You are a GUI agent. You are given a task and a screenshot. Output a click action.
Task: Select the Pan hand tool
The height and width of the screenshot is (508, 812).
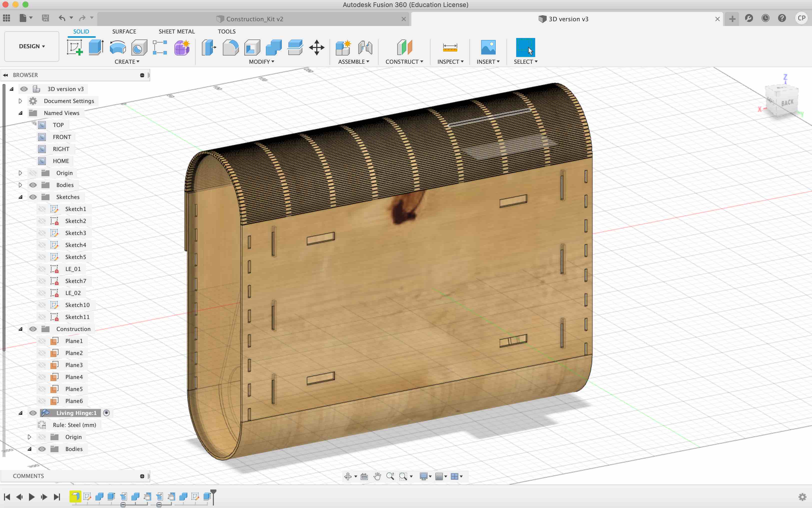(x=377, y=476)
